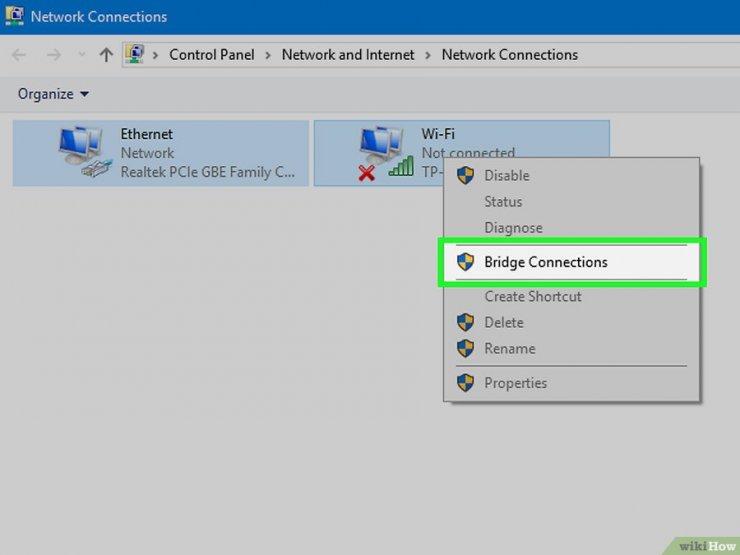Click the shield icon beside Delete
This screenshot has width=740, height=555.
[x=465, y=322]
